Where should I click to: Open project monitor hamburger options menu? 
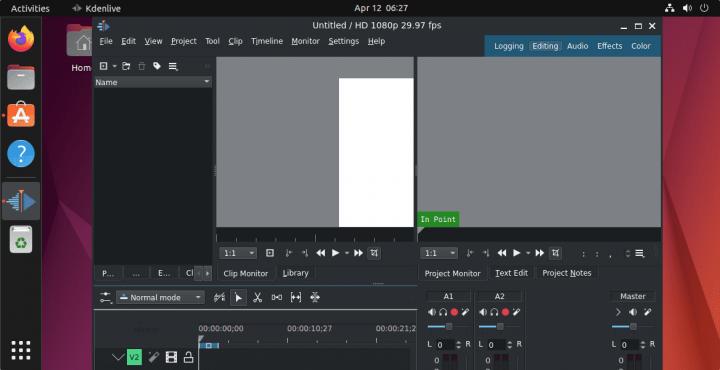pyautogui.click(x=639, y=253)
